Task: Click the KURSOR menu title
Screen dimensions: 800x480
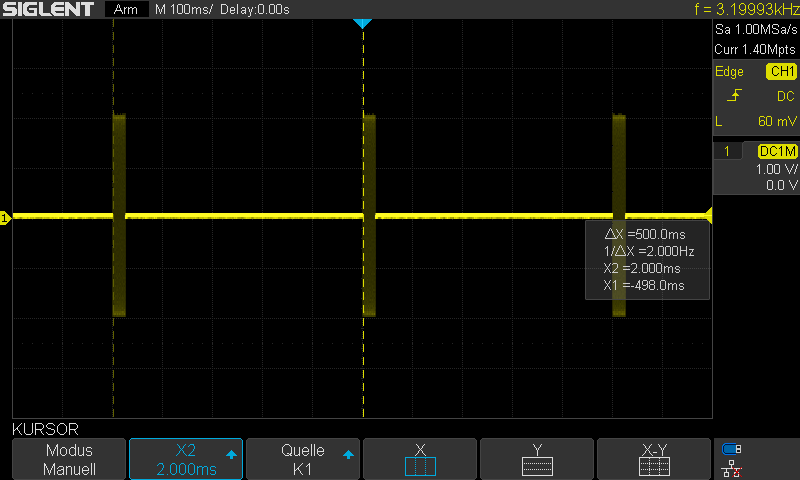Action: [45, 429]
